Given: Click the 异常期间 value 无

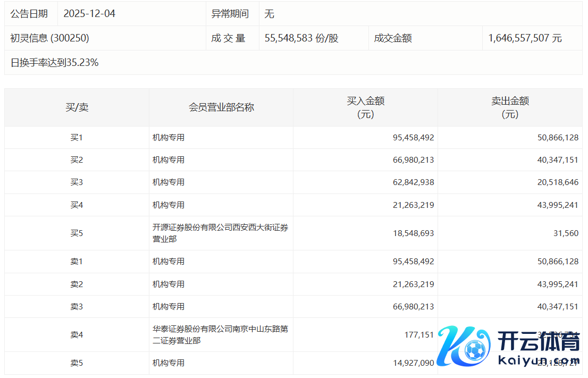Looking at the screenshot, I should 270,14.
